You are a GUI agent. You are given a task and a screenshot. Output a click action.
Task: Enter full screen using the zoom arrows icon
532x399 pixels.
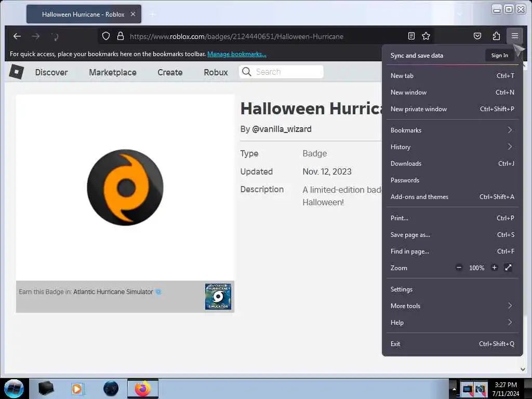[x=508, y=268]
